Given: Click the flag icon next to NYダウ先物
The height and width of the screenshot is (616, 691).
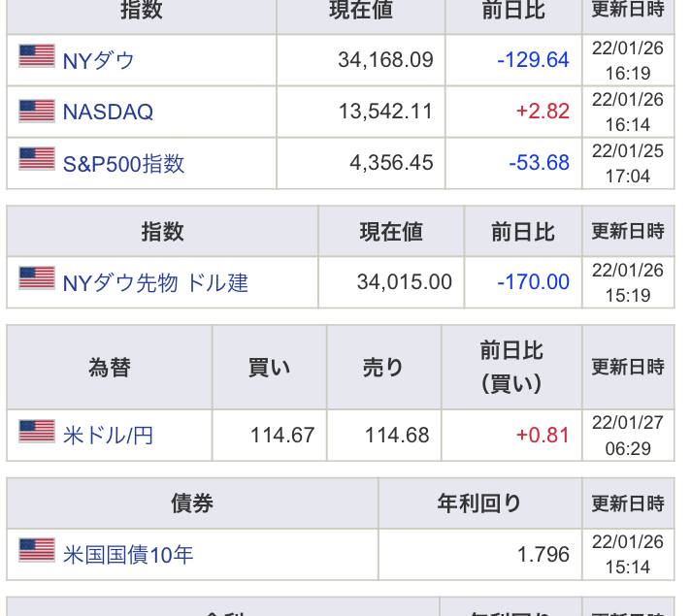Looking at the screenshot, I should pos(37,279).
